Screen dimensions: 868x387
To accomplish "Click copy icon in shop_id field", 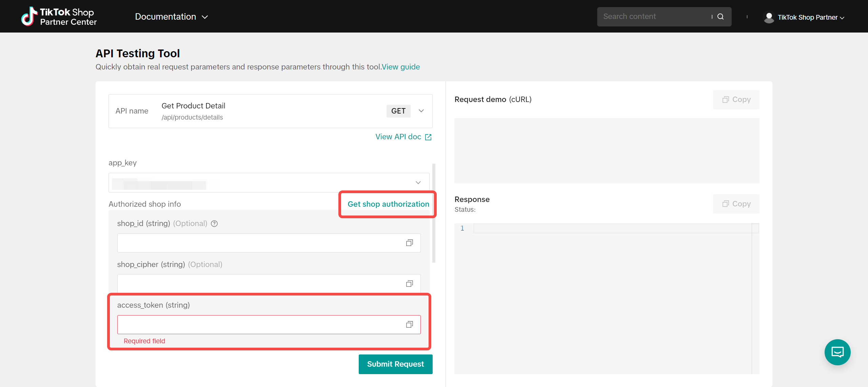I will (x=409, y=243).
